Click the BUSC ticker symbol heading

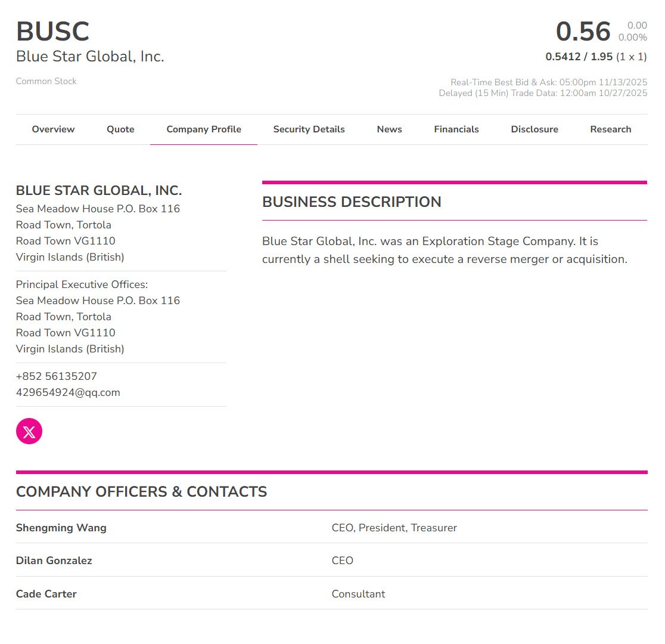52,32
